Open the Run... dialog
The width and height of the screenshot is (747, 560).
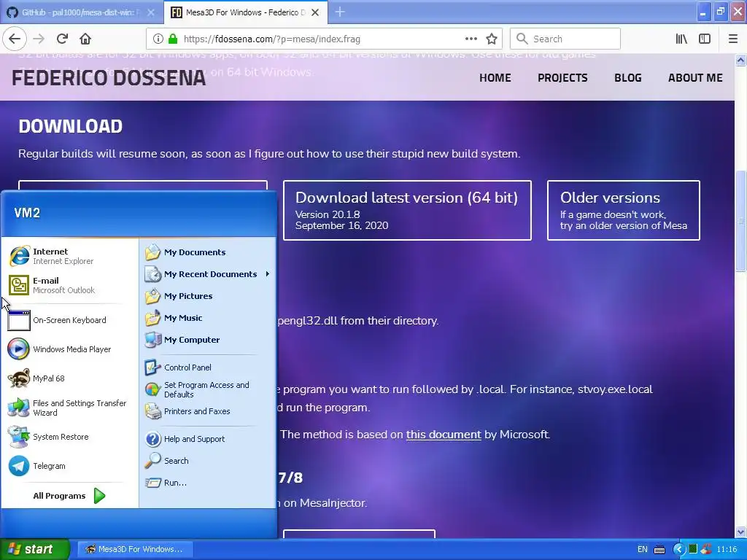pyautogui.click(x=207, y=483)
